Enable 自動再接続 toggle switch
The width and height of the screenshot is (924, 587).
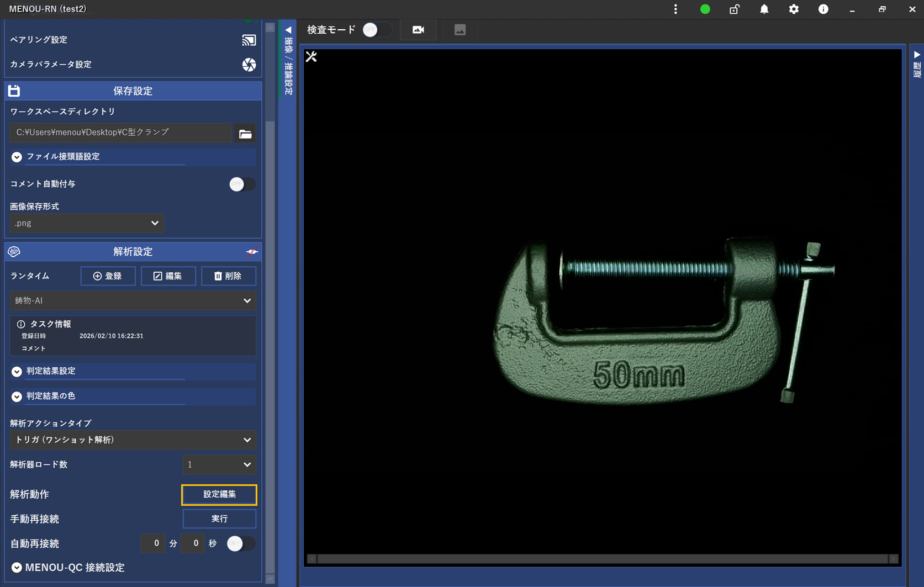pyautogui.click(x=241, y=543)
